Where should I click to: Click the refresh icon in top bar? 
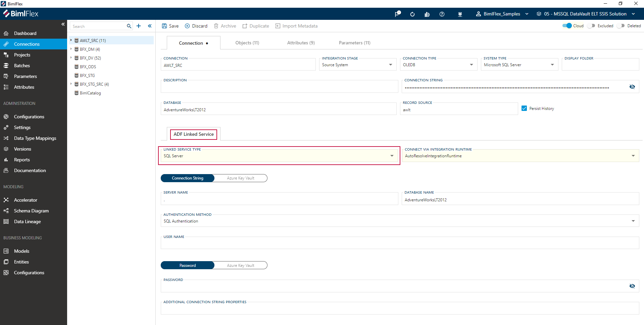click(412, 14)
